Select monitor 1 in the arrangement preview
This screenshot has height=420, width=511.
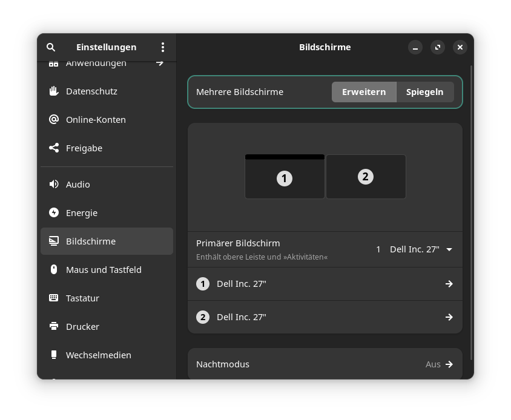point(285,177)
